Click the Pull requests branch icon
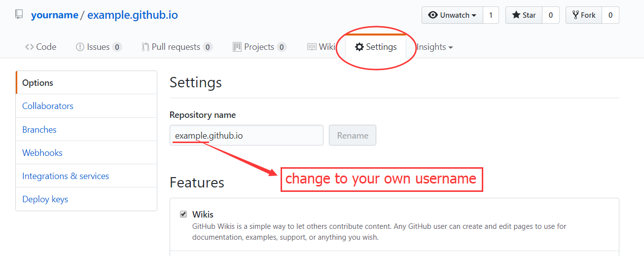Image resolution: width=644 pixels, height=256 pixels. 145,47
